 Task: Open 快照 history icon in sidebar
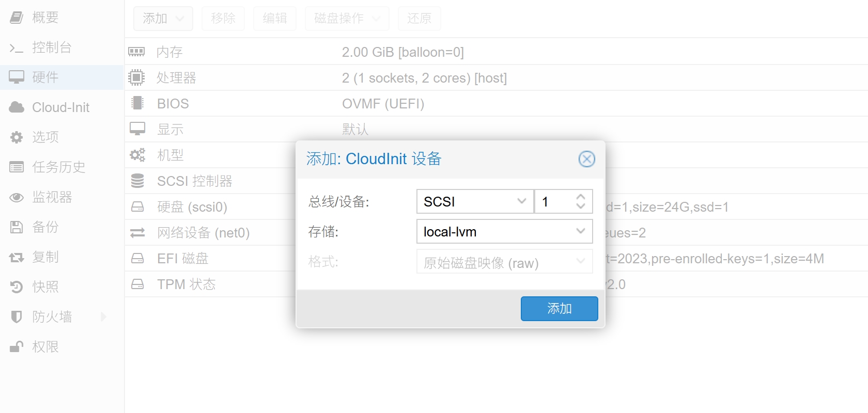click(x=17, y=287)
